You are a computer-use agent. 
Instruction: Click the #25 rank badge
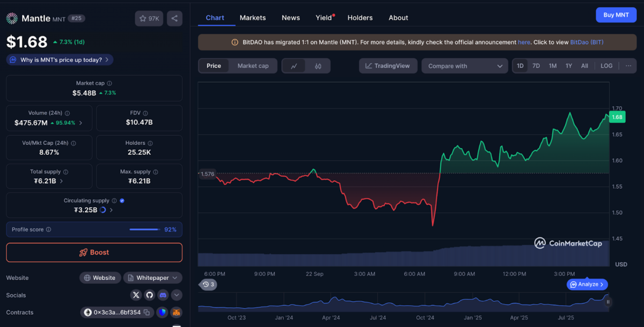[76, 18]
